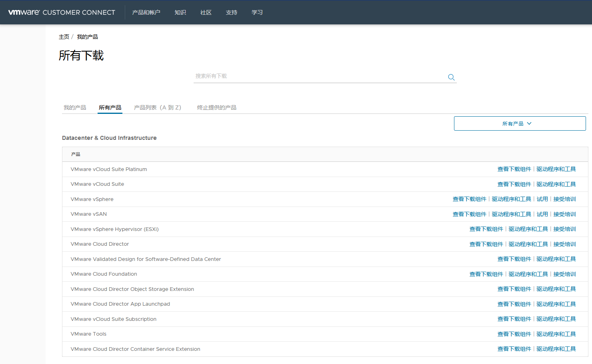The height and width of the screenshot is (364, 592).
Task: Open the 社区 menu
Action: point(206,12)
